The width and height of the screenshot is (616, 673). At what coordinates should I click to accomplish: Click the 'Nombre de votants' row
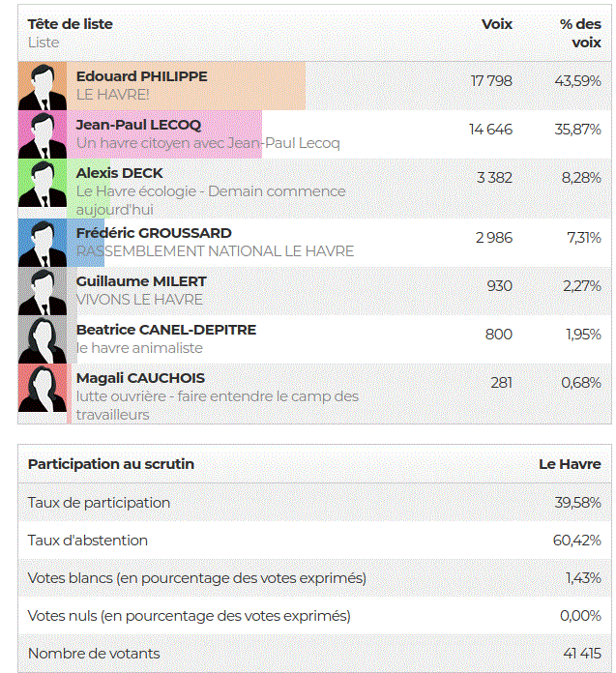pyautogui.click(x=314, y=654)
